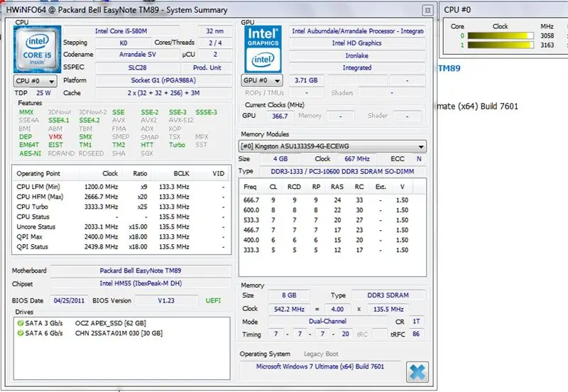Screen dimensions: 568x392
Task: Click the Prod. Unit field
Action: [x=207, y=67]
